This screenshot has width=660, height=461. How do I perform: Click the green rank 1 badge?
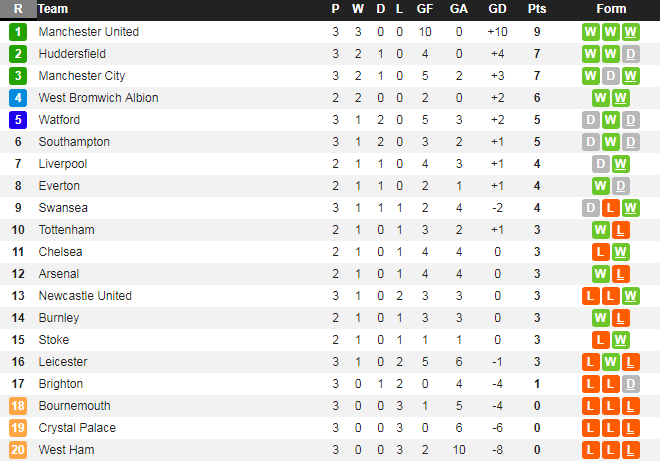pos(18,32)
